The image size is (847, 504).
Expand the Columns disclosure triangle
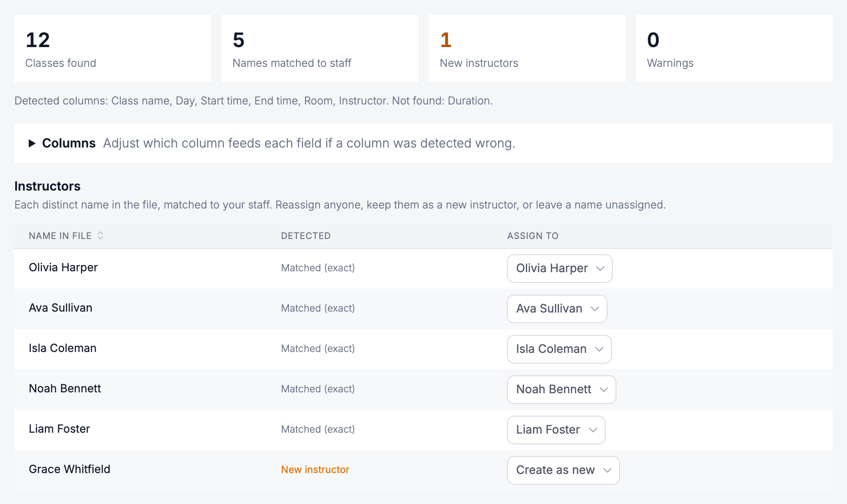pos(32,143)
